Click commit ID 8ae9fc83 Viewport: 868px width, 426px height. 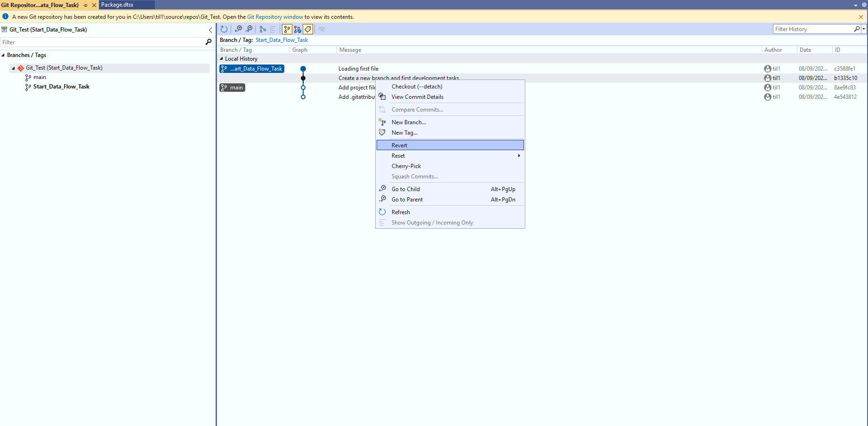(x=845, y=88)
